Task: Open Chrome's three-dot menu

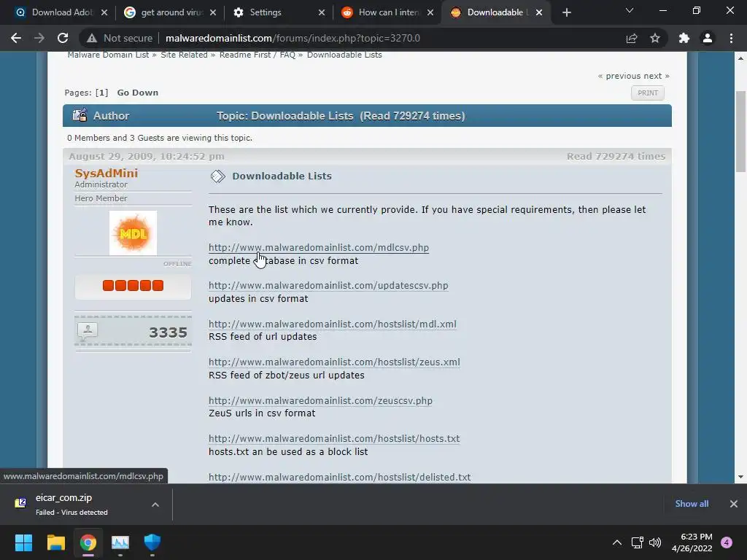Action: (731, 38)
